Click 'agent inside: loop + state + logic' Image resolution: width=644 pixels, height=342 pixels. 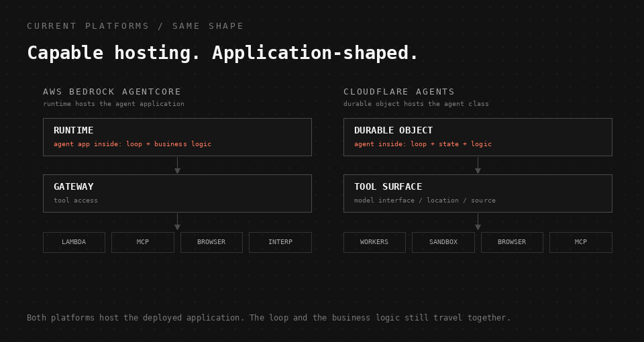pos(423,144)
